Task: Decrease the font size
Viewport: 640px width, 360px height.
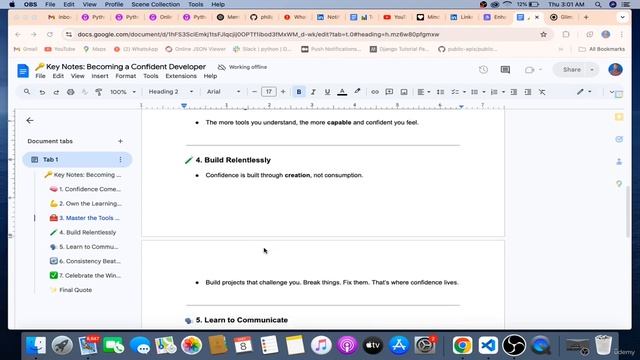Action: [254, 92]
